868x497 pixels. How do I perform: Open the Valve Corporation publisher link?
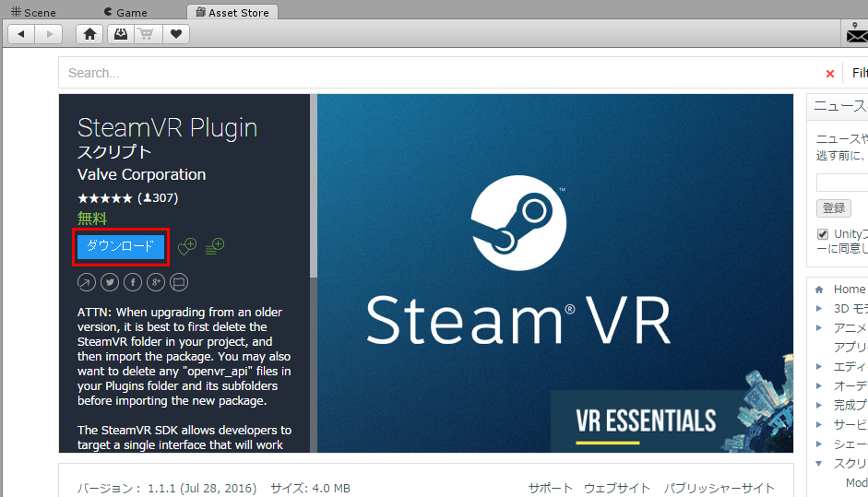coord(142,175)
